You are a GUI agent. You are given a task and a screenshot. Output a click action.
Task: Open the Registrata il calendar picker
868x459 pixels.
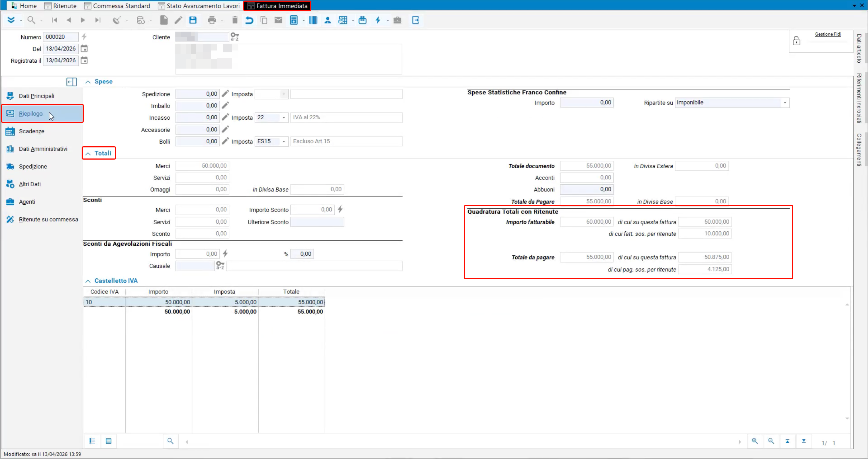click(x=84, y=60)
